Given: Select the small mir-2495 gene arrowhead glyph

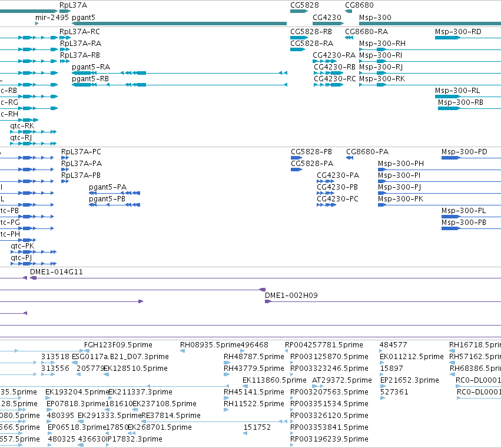Looking at the screenshot, I should (37, 24).
